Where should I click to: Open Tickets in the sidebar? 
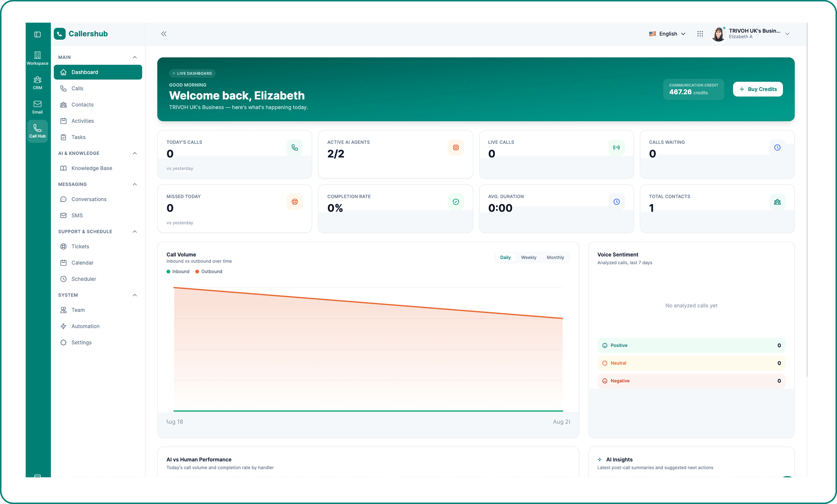pos(98,246)
